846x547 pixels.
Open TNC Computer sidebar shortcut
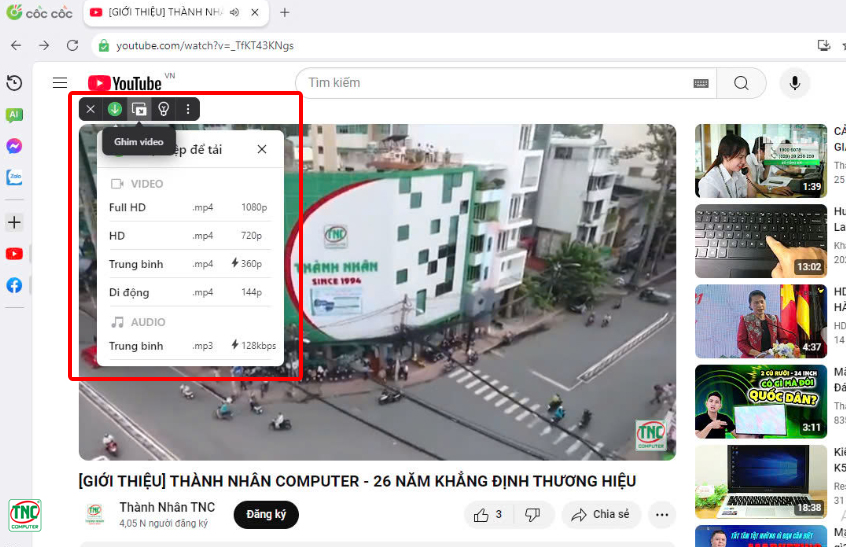pyautogui.click(x=25, y=515)
